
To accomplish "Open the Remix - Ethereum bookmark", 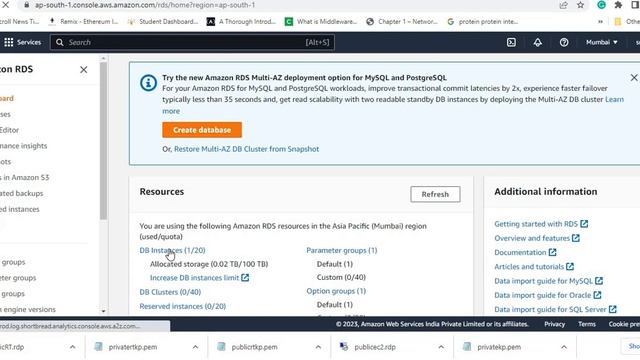I will coord(83,22).
